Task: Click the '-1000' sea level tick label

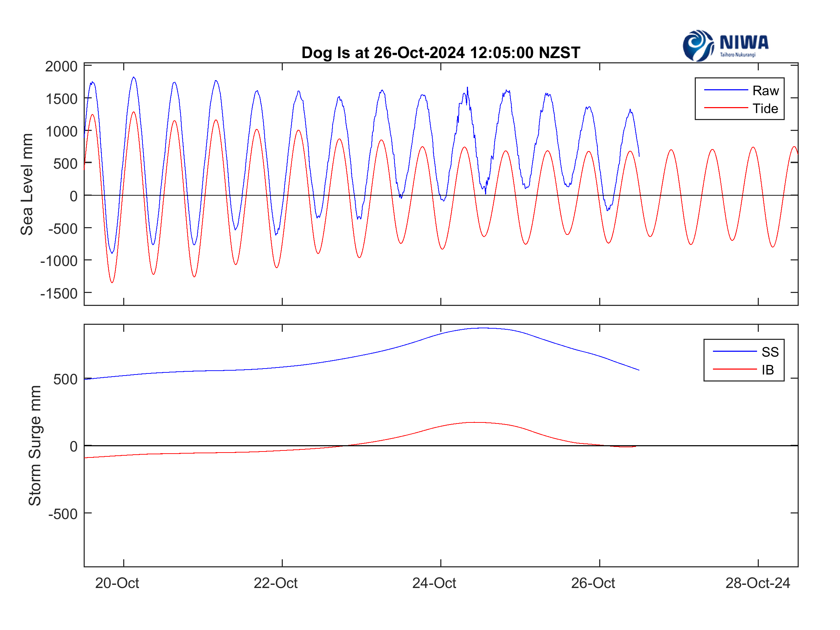Action: 59,261
